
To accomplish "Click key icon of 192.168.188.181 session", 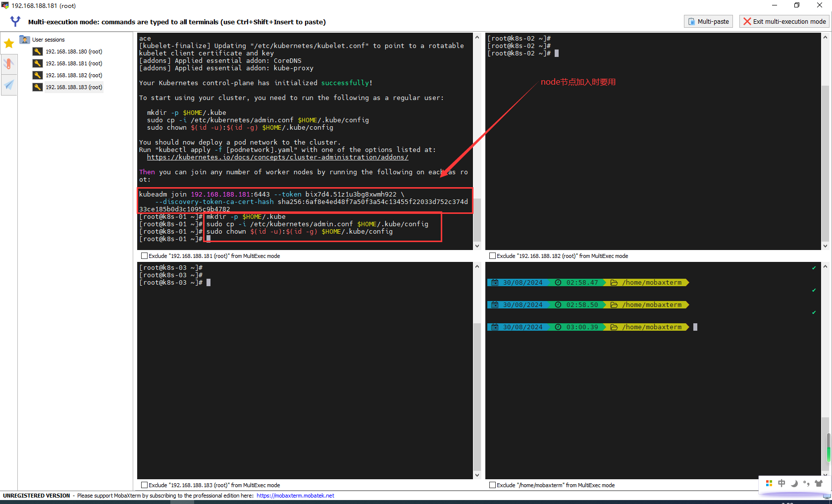I will point(38,63).
